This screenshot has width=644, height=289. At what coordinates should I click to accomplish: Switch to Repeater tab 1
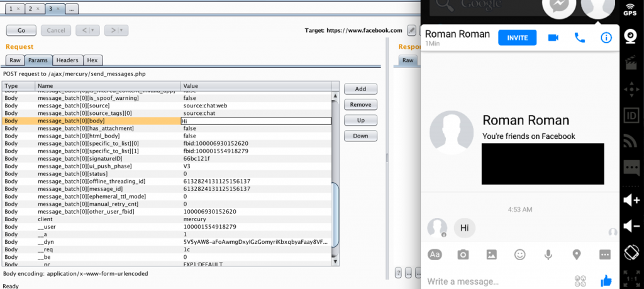(x=14, y=8)
